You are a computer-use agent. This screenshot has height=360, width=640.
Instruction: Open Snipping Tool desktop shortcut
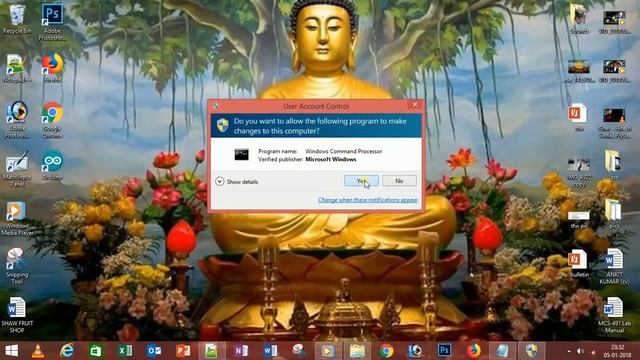[17, 266]
